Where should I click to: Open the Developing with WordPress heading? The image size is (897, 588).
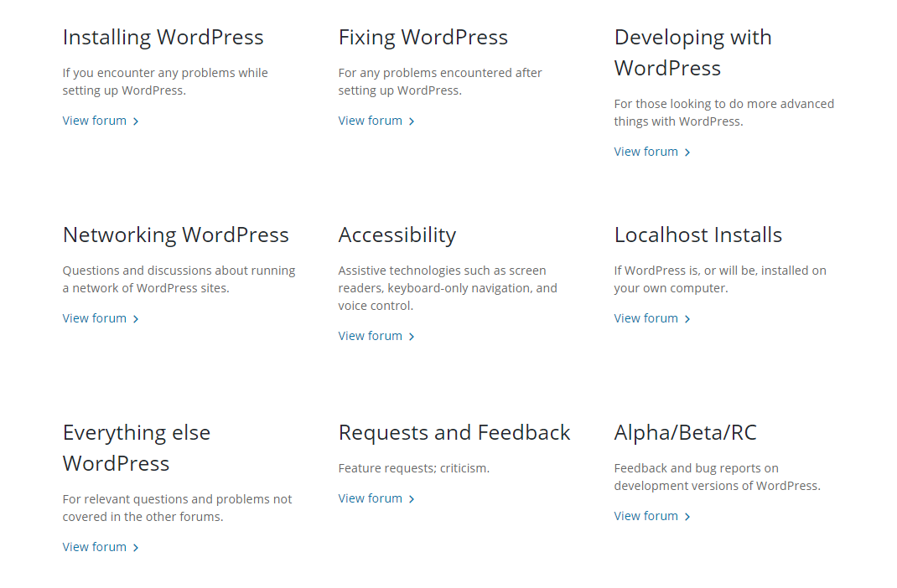pyautogui.click(x=692, y=53)
